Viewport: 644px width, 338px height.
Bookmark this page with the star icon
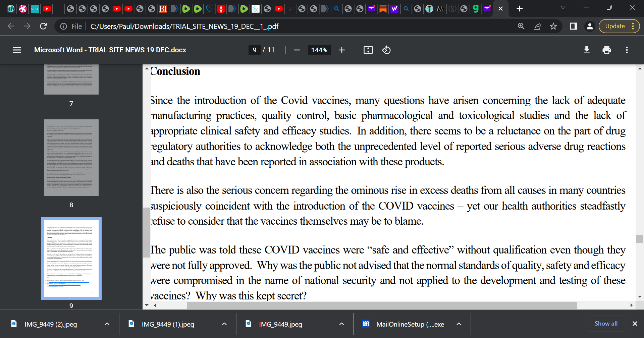pos(553,26)
